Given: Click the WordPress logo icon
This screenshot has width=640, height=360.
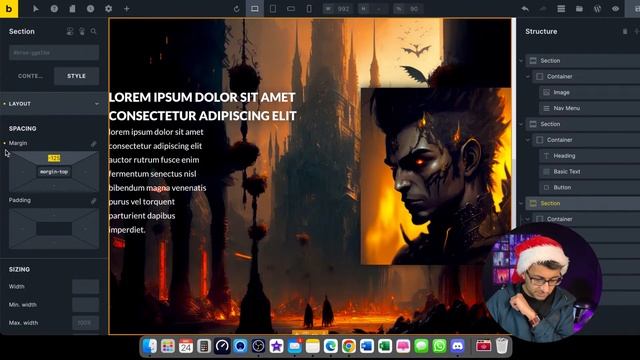Looking at the screenshot, I should (598, 9).
